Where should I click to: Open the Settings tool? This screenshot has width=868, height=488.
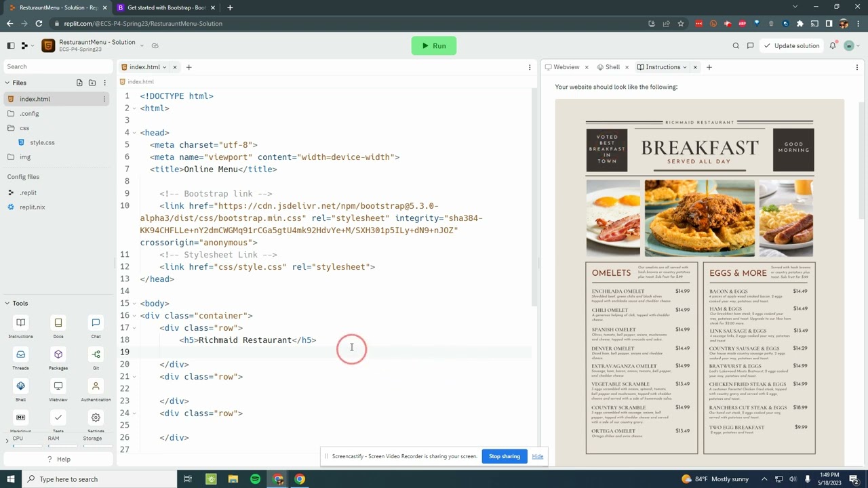pyautogui.click(x=96, y=422)
